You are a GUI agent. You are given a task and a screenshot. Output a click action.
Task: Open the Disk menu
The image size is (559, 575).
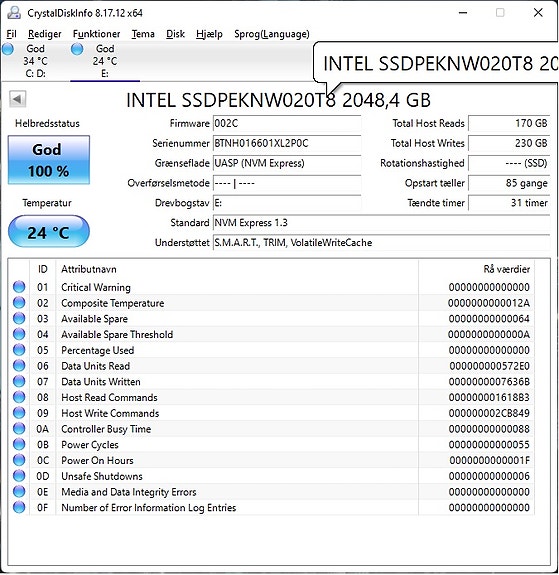175,34
